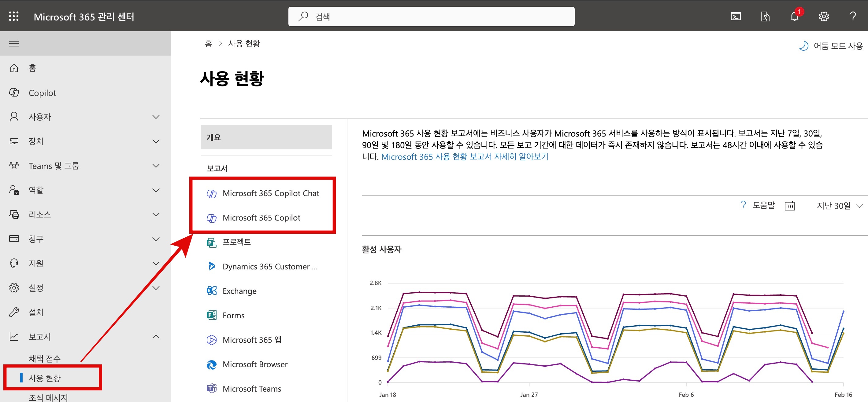Click the 장치 device icon
Image resolution: width=868 pixels, height=402 pixels.
coord(14,141)
